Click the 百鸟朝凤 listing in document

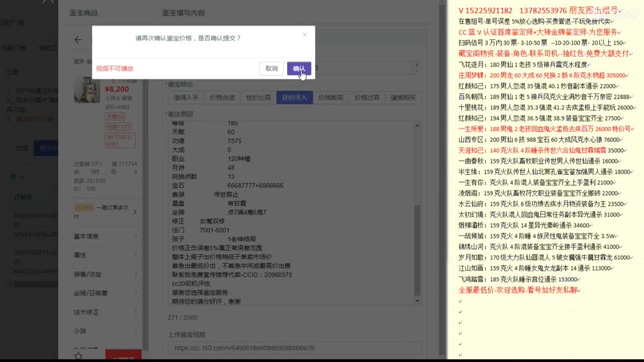tap(544, 97)
